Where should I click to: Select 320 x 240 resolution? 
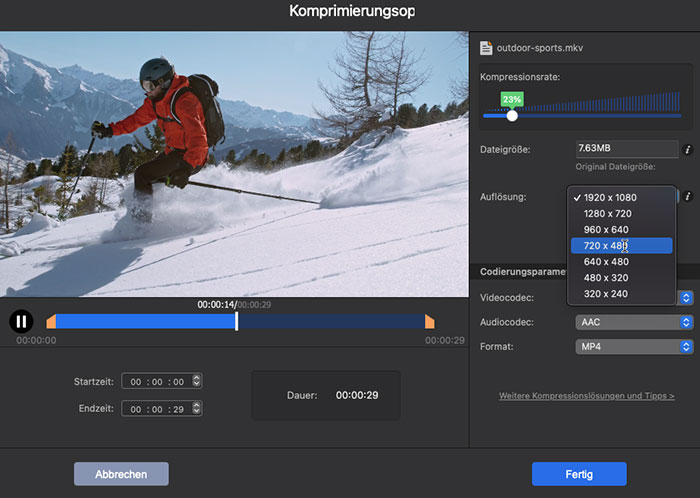(621, 294)
